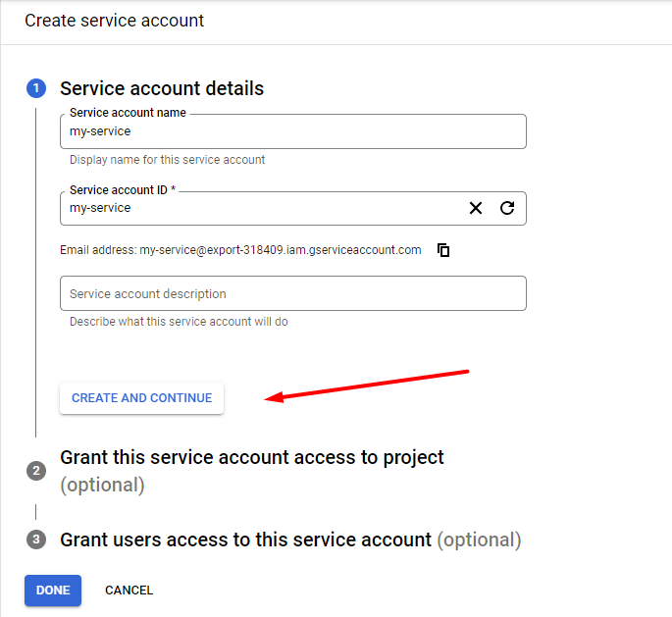Click Create and Continue button
Screen dimensions: 672x617
(142, 398)
